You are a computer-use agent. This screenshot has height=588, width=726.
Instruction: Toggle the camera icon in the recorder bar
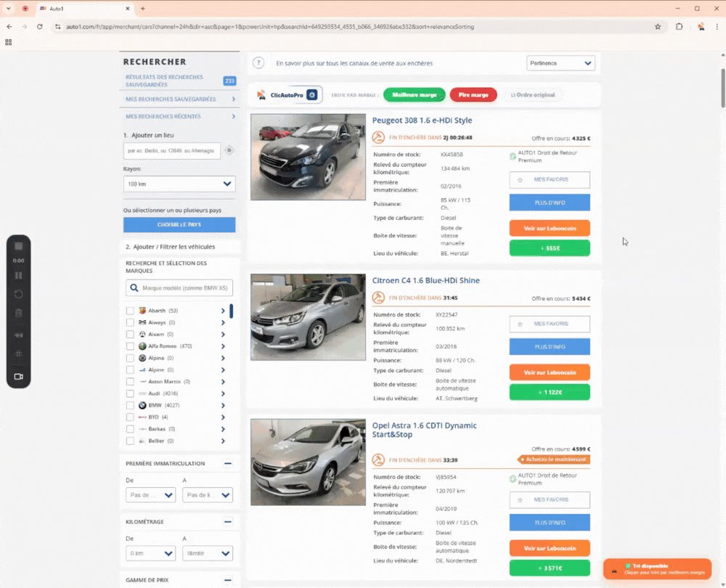19,377
